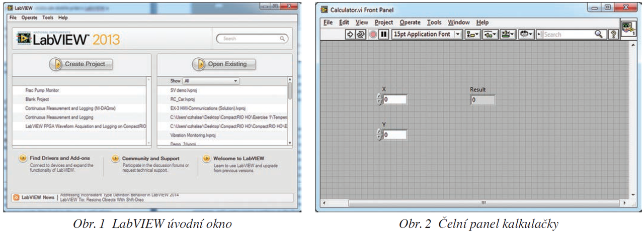This screenshot has width=644, height=234.
Task: Open Help menu in LabVIEW start window
Action: pos(63,18)
